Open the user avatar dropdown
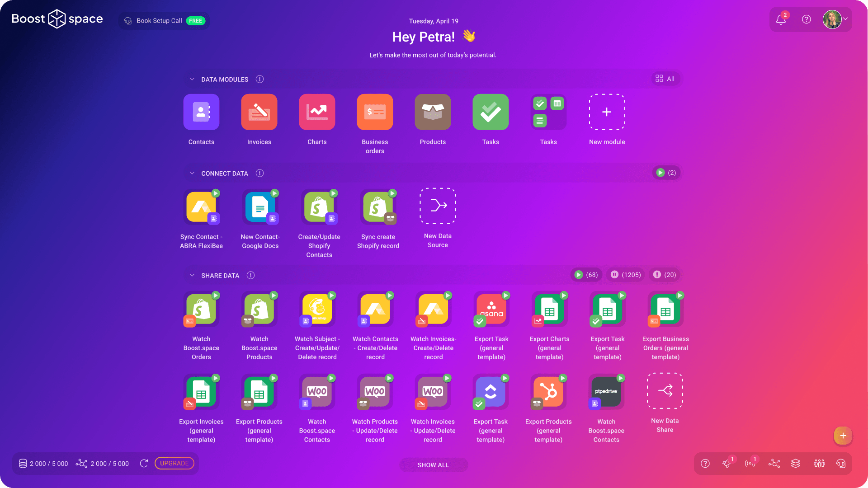The height and width of the screenshot is (488, 868). (835, 19)
